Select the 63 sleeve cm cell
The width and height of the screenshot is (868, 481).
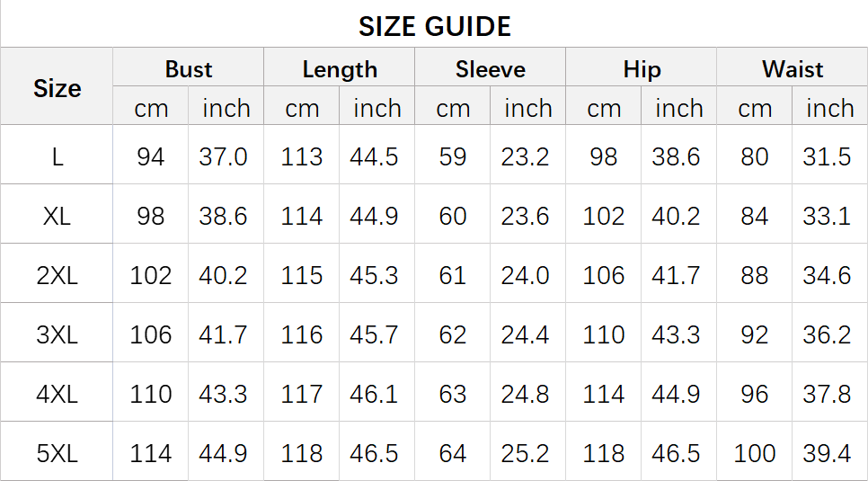tap(453, 394)
